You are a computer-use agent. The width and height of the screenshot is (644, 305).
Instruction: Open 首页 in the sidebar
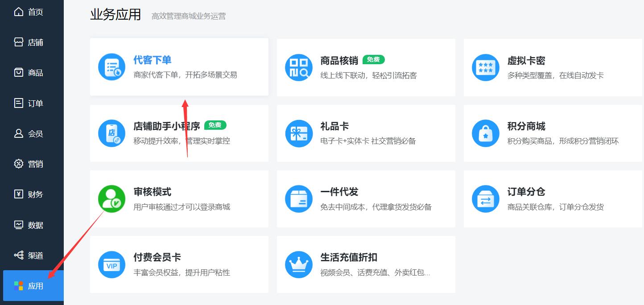[29, 12]
